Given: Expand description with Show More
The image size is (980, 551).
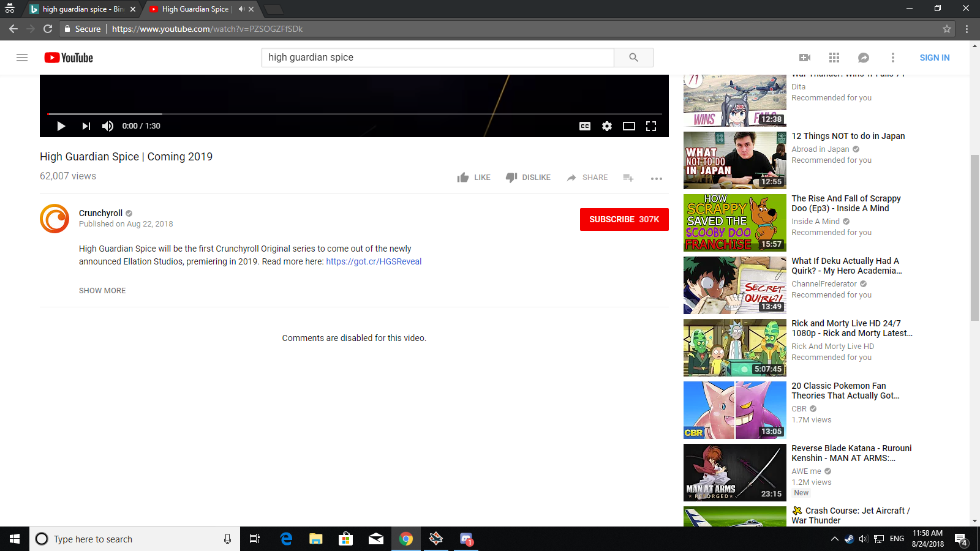Looking at the screenshot, I should click(x=102, y=291).
